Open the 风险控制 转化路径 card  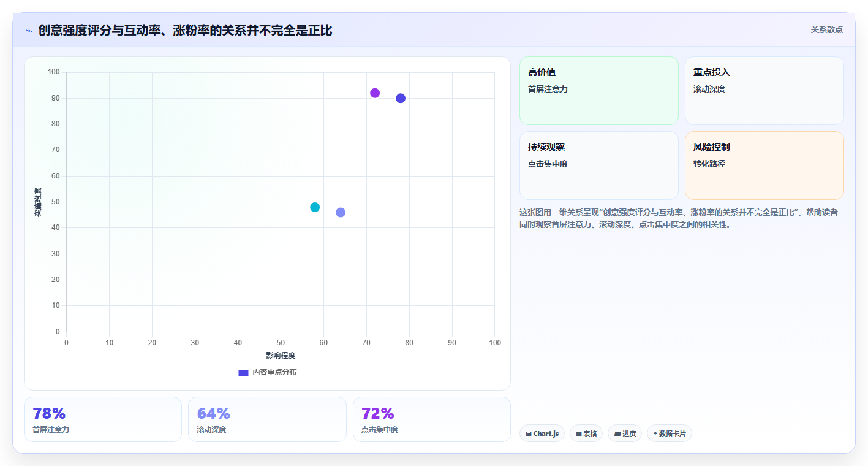tap(764, 166)
